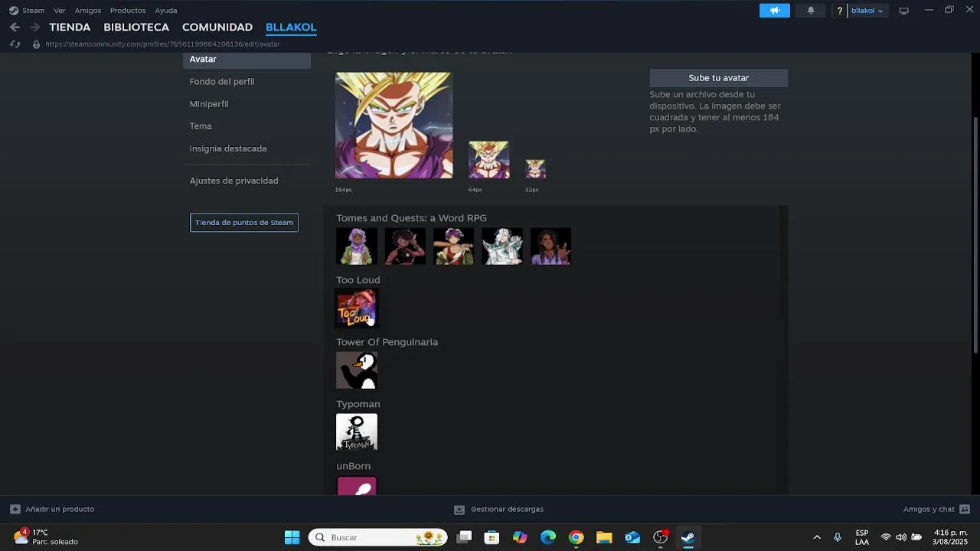Open Outlook from the taskbar
Viewport: 980px width, 551px height.
(632, 537)
